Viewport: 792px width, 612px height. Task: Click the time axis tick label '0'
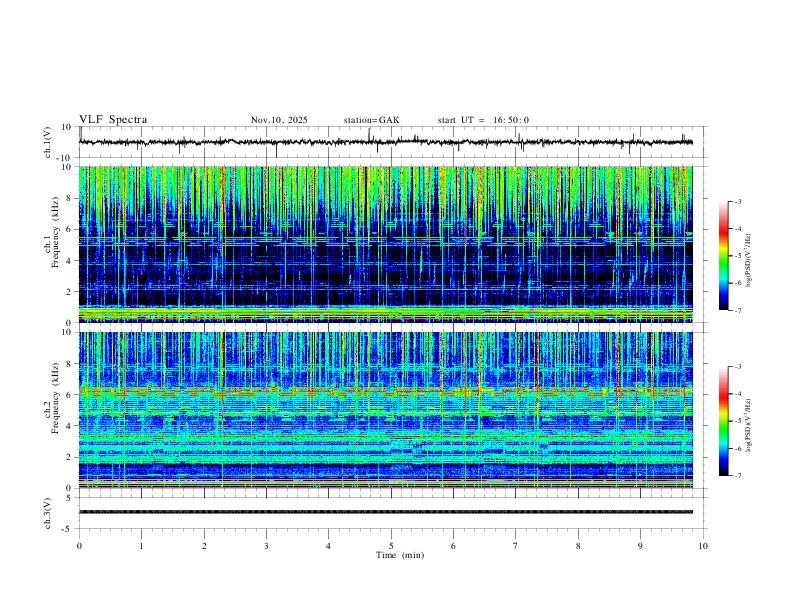79,546
